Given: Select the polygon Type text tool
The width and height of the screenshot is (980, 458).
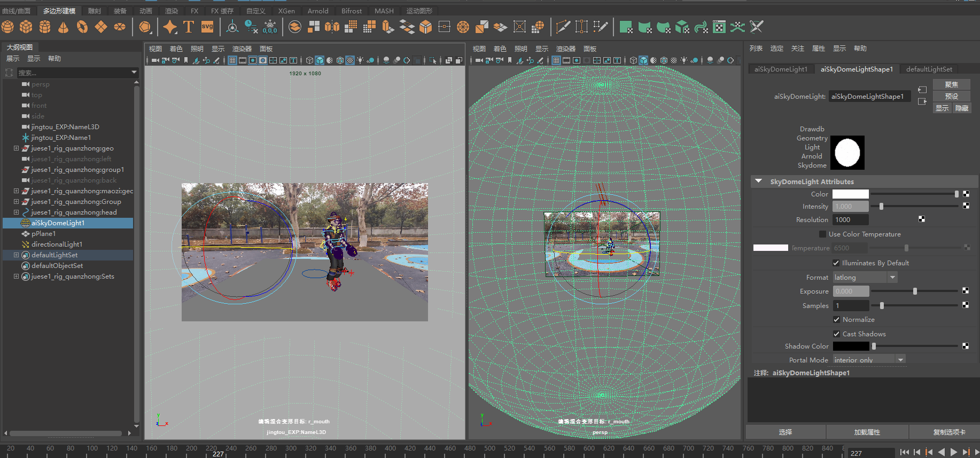Looking at the screenshot, I should 188,27.
